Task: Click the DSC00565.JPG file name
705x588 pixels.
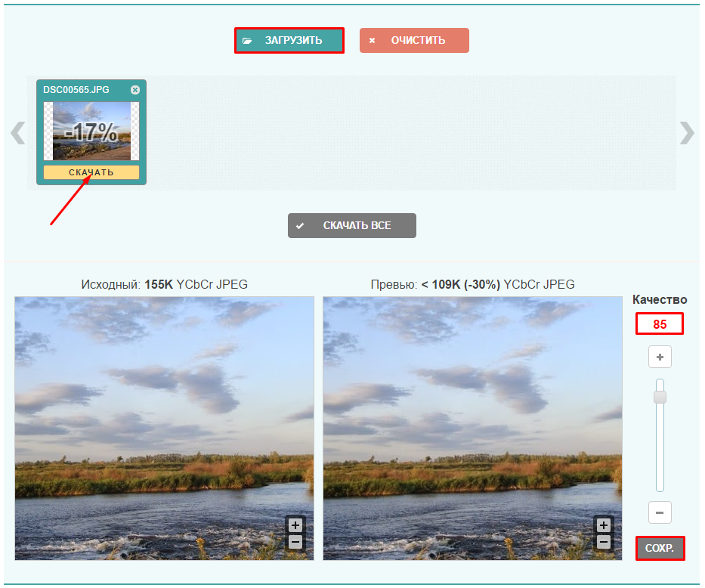Action: click(76, 89)
